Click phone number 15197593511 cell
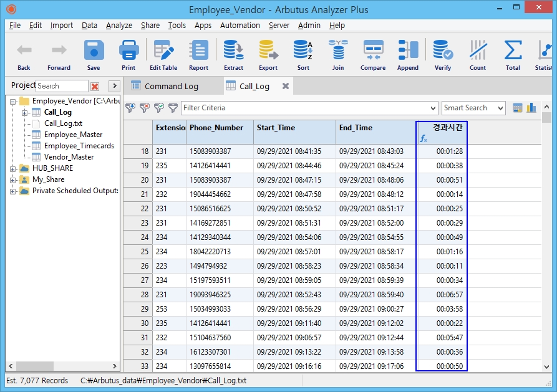The image size is (557, 392). (220, 280)
